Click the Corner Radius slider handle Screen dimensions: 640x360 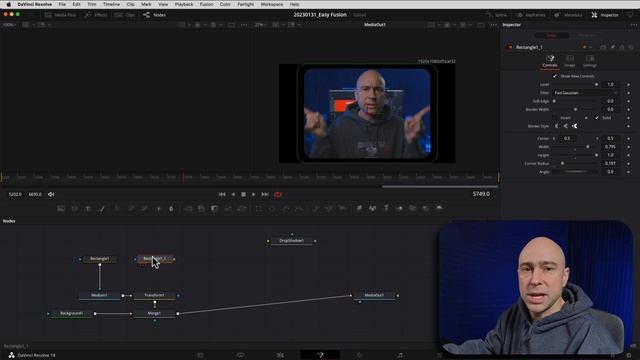coord(562,164)
